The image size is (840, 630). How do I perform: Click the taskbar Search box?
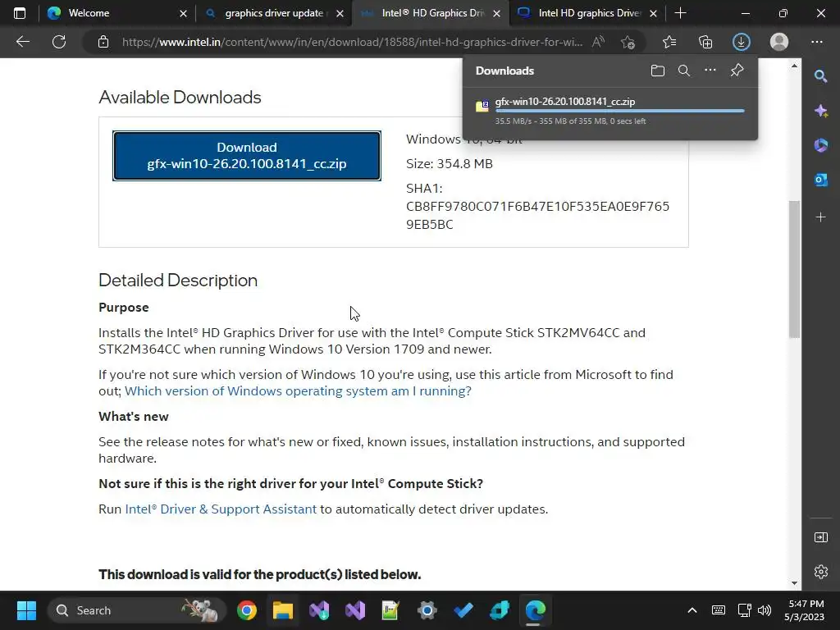point(136,610)
